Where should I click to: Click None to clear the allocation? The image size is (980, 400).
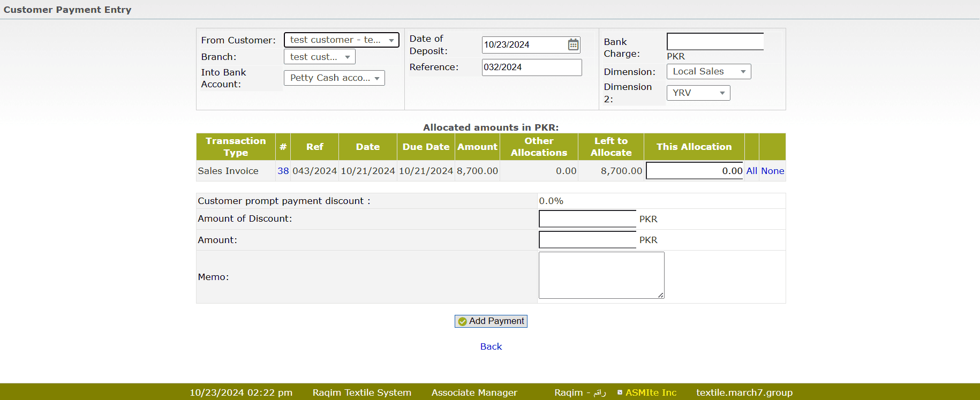[x=772, y=171]
